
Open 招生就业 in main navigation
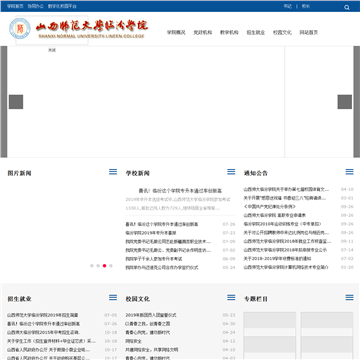point(256,33)
